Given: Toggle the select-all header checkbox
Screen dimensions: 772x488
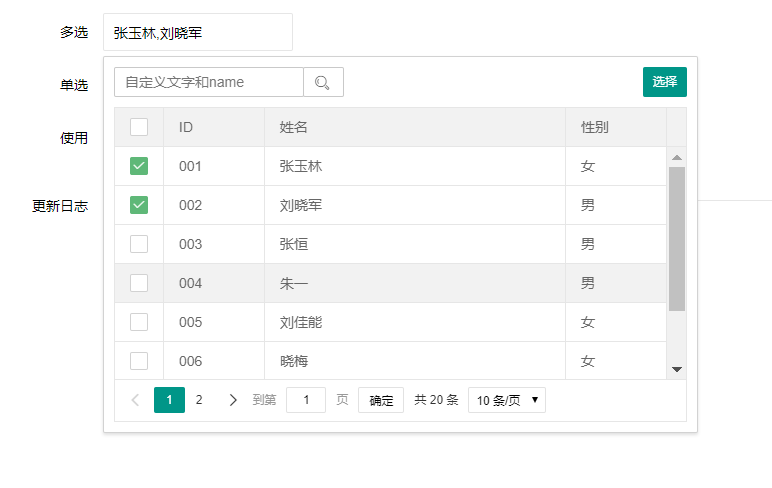Looking at the screenshot, I should pyautogui.click(x=139, y=127).
